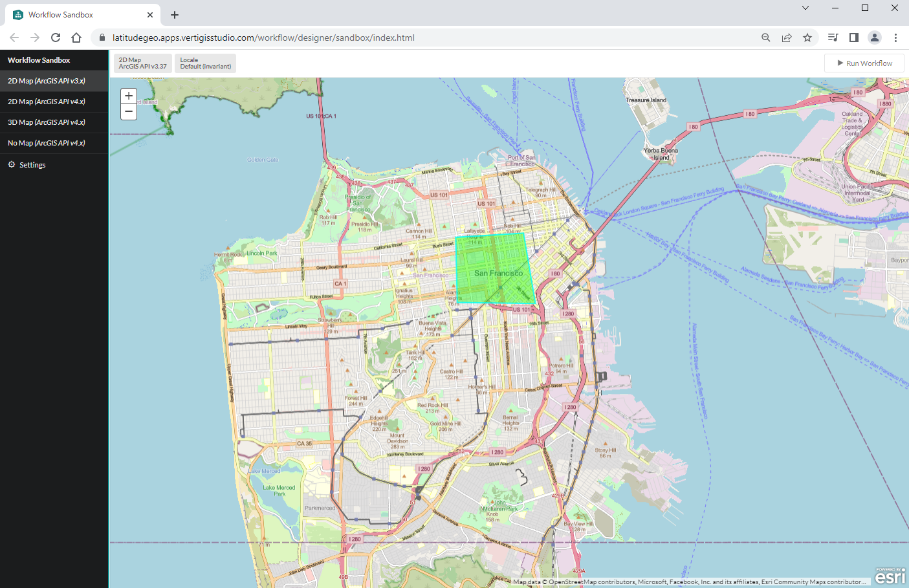Run the workflow

tap(864, 63)
